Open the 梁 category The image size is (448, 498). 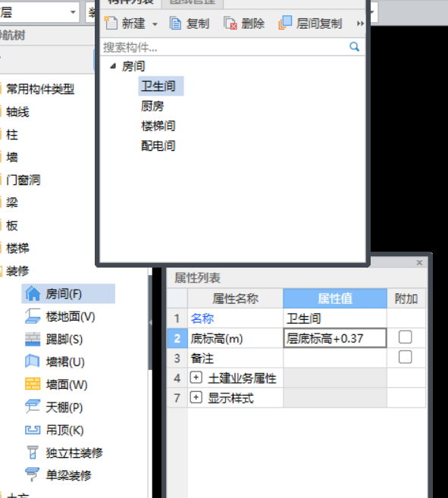[x=12, y=202]
